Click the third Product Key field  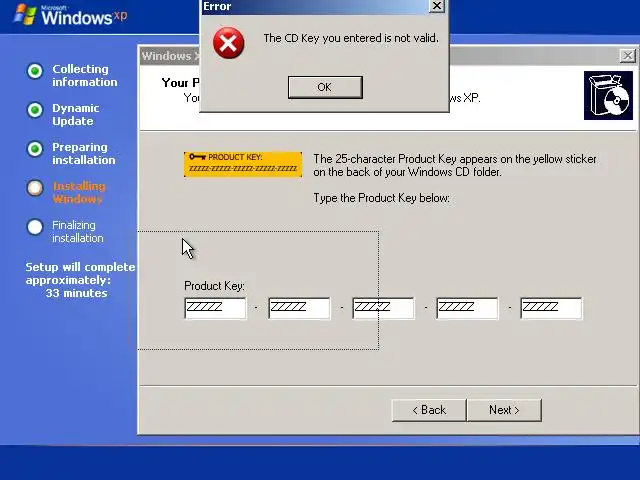point(383,308)
